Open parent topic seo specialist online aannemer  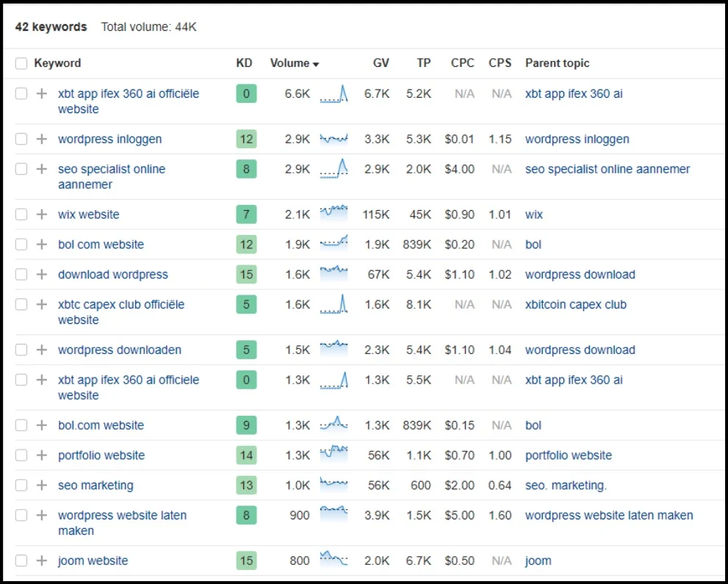(608, 169)
